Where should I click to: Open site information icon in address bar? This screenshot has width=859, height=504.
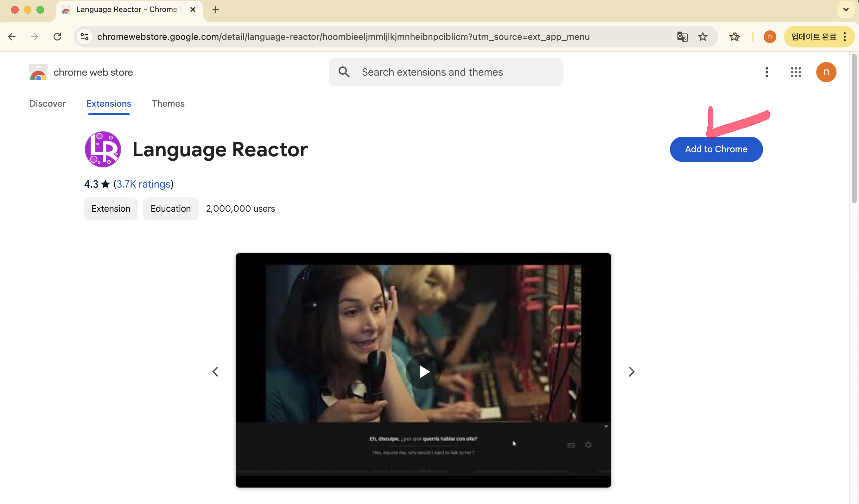[x=85, y=37]
